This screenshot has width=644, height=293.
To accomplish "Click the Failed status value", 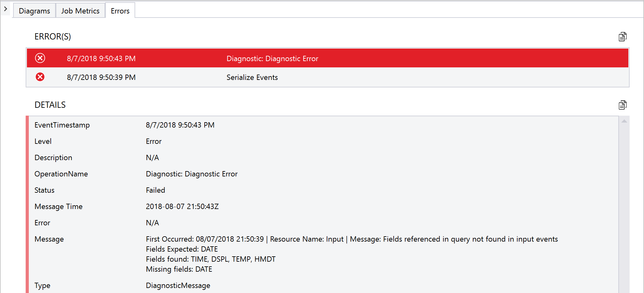I will [x=155, y=190].
